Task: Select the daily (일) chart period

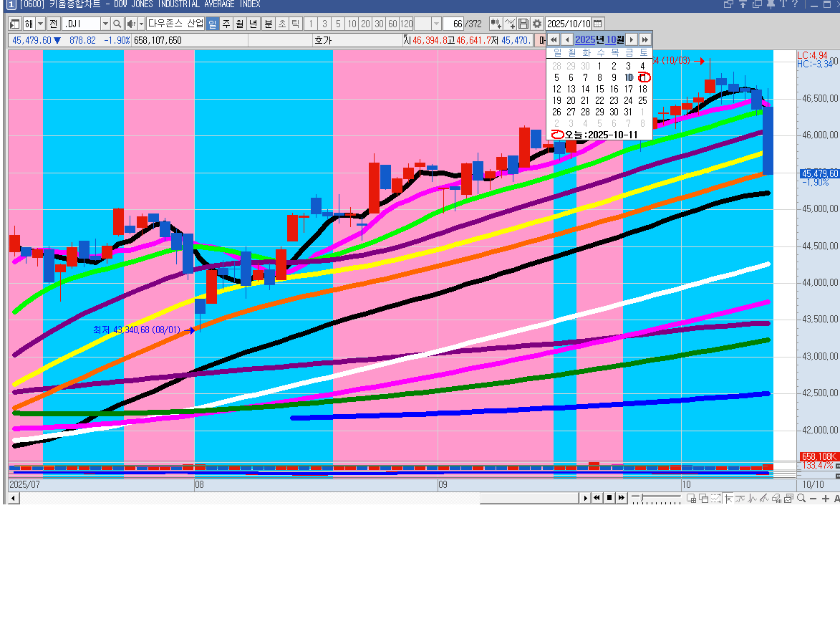Action: (212, 24)
